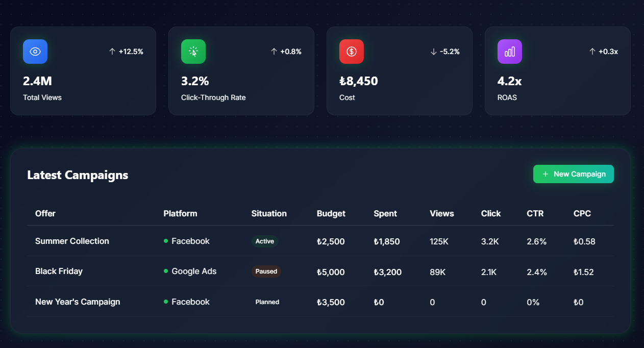Open the New Year's Campaign entry
644x348 pixels.
tap(320, 302)
